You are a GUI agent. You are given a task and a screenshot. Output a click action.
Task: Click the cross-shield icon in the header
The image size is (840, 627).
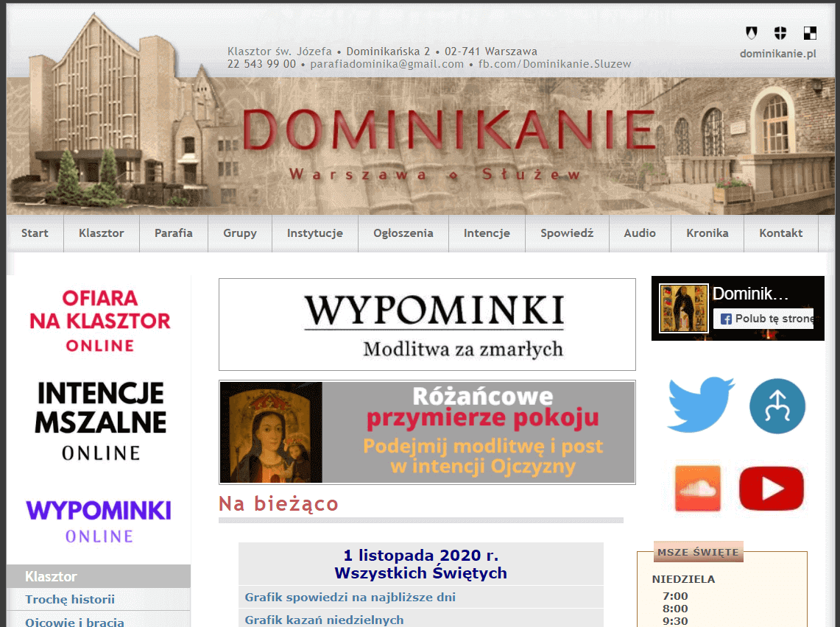coord(780,32)
